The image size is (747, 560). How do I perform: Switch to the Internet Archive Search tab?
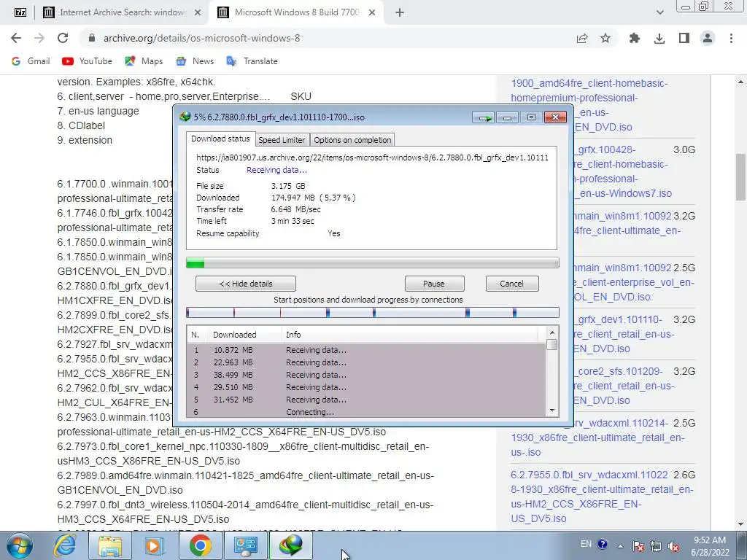pyautogui.click(x=122, y=13)
